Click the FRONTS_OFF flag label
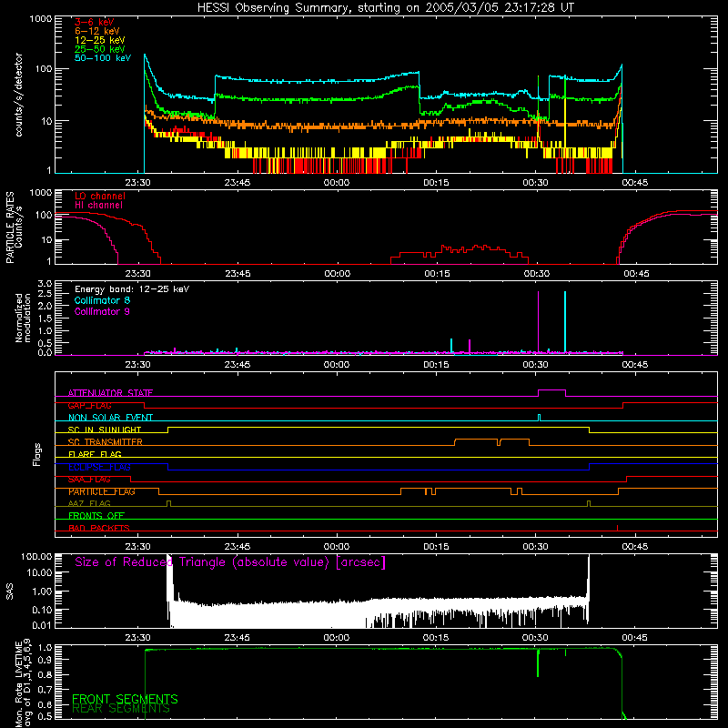 click(x=96, y=516)
